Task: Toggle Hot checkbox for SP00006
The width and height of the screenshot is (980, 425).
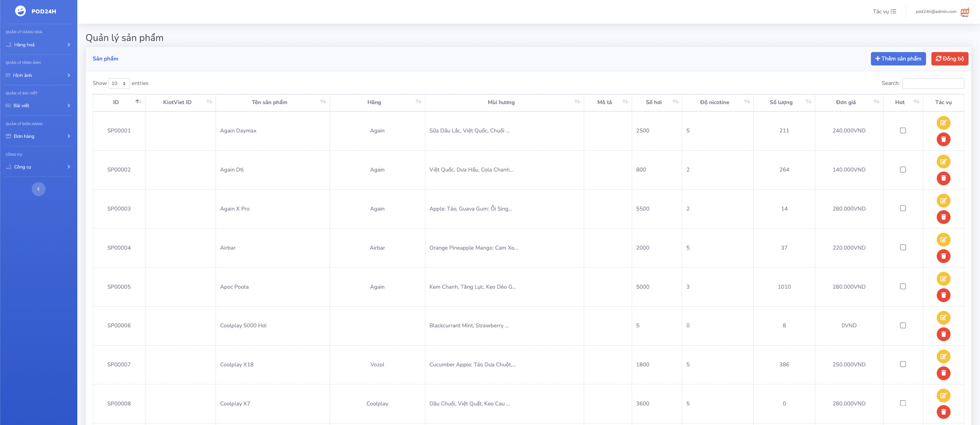Action: [x=903, y=325]
